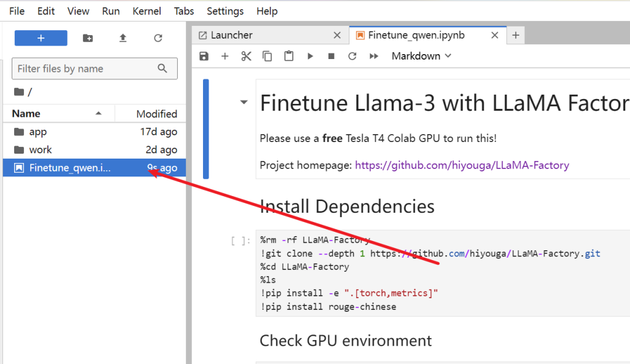The width and height of the screenshot is (630, 364).
Task: Sort files by the Name column
Action: pos(58,114)
